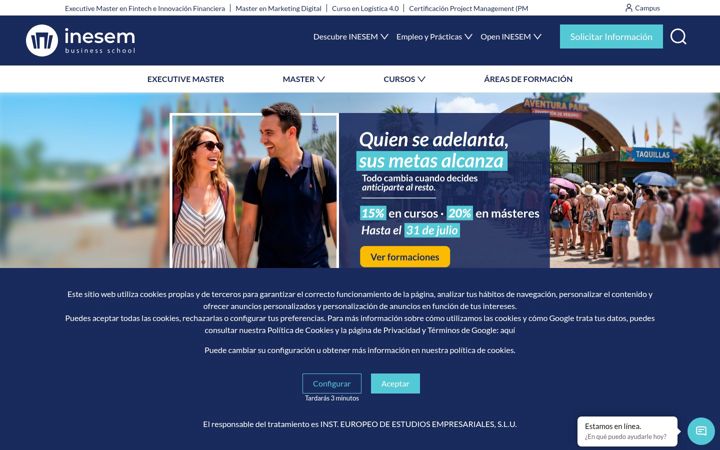Click the 'Estamos en línea' chat message box
This screenshot has width=720, height=450.
pyautogui.click(x=627, y=431)
